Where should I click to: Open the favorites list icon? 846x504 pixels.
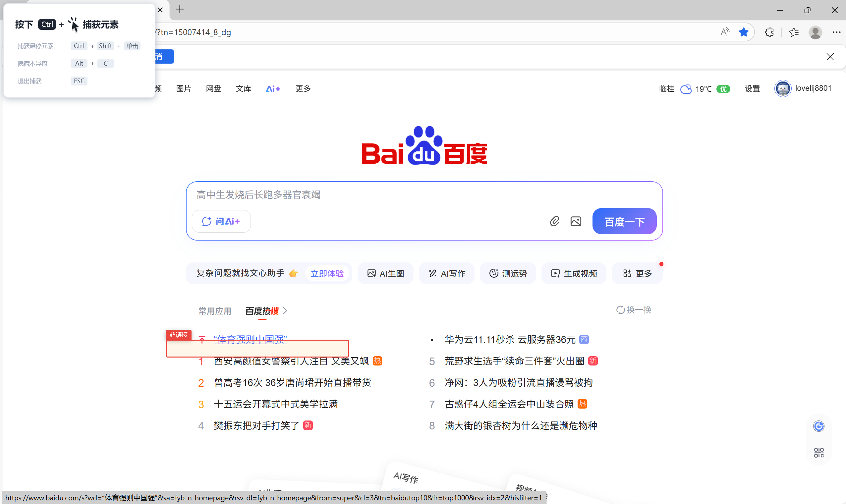[794, 32]
